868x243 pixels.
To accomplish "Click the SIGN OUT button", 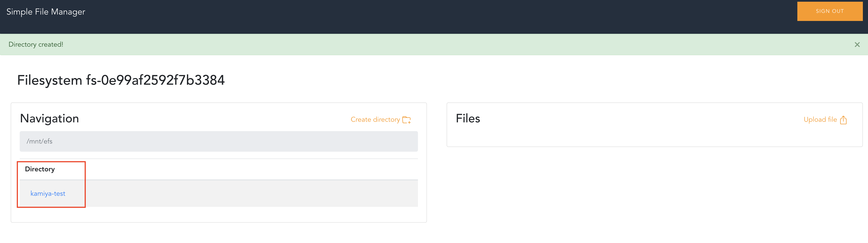I will [x=830, y=11].
